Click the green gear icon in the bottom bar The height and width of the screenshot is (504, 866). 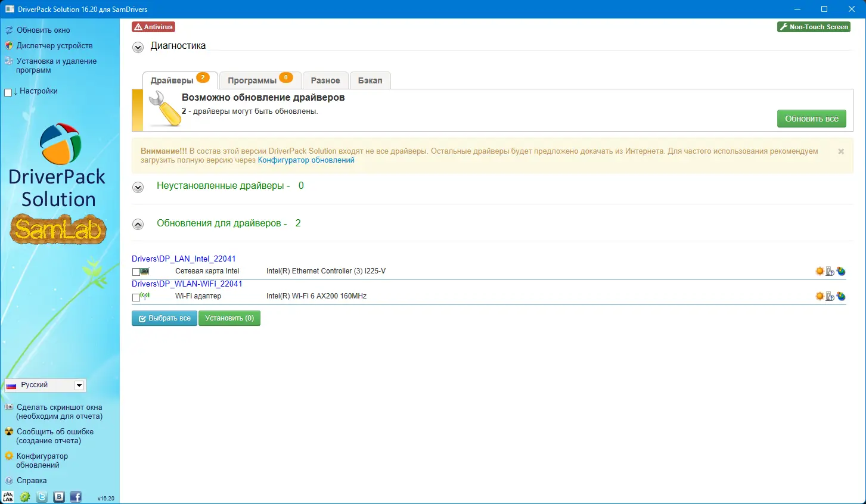point(25,496)
